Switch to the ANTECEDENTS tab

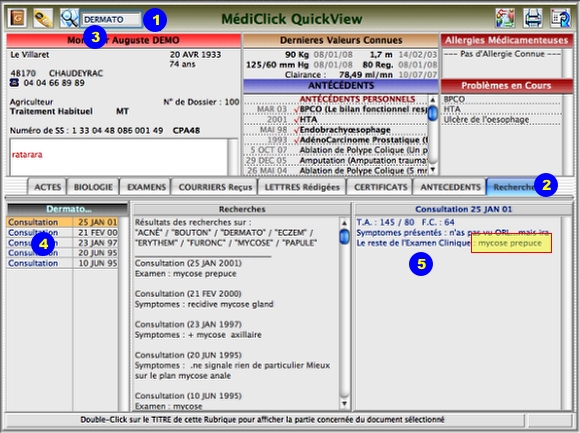(450, 187)
